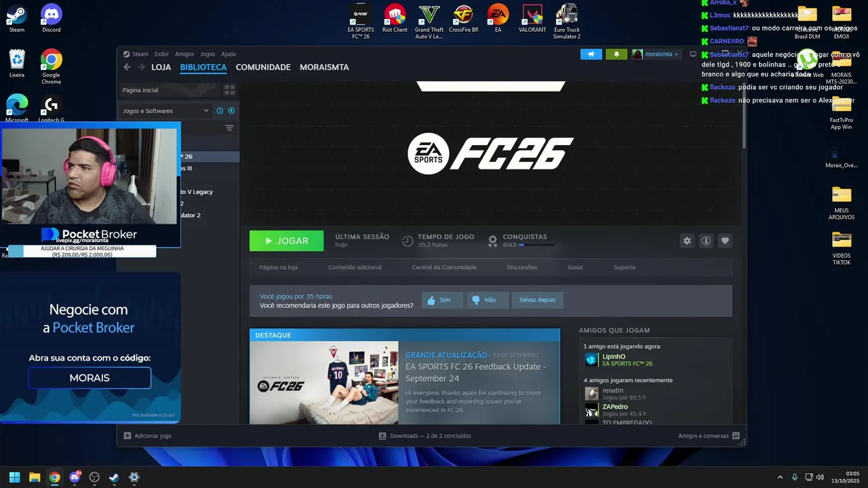Image resolution: width=868 pixels, height=488 pixels.
Task: Open Página na loja link
Action: (x=278, y=267)
